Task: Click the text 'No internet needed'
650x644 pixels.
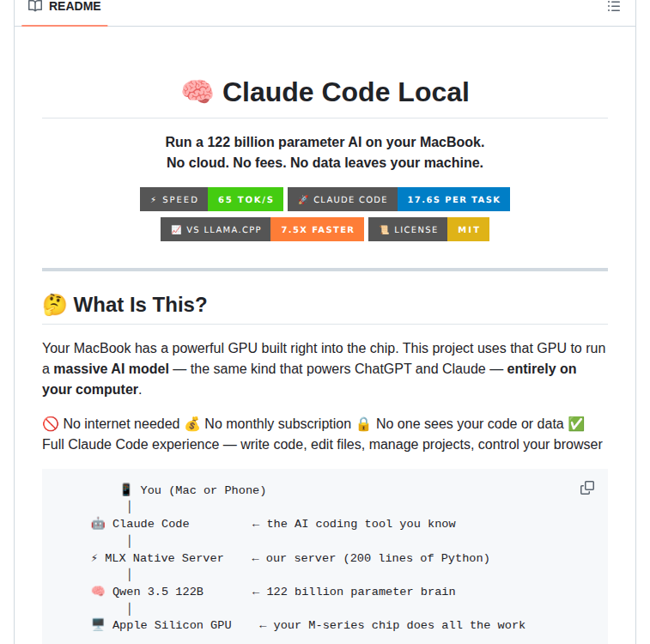Action: click(x=121, y=424)
